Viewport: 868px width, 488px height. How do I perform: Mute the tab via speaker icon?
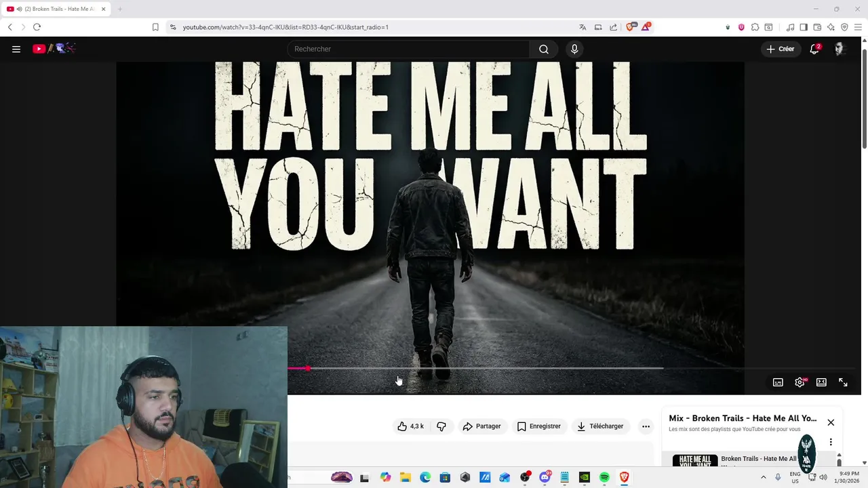(x=19, y=9)
